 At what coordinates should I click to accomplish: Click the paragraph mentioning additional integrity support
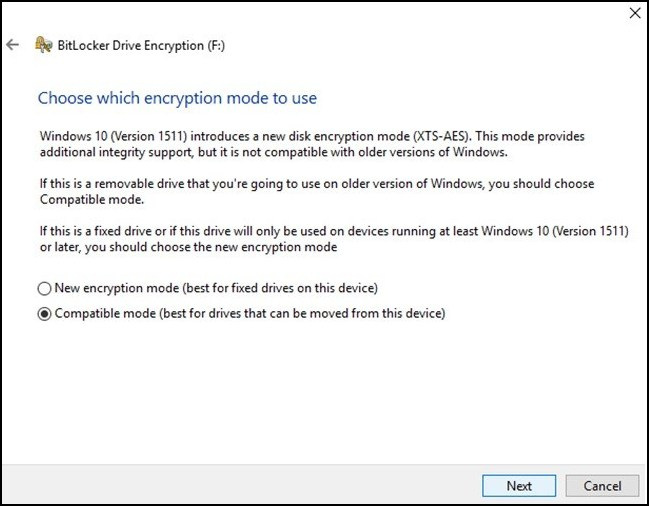(312, 144)
